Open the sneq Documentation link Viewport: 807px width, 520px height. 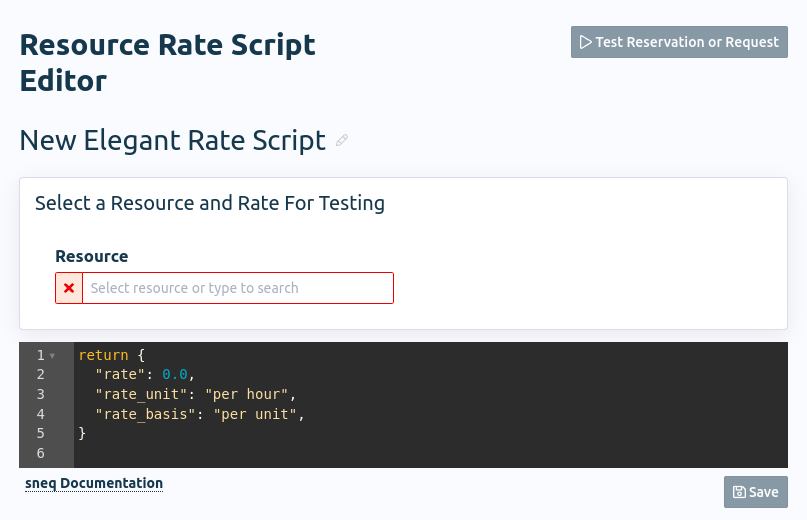[94, 483]
